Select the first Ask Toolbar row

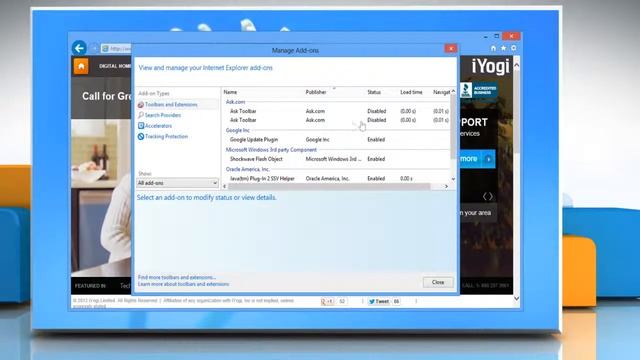pos(337,111)
